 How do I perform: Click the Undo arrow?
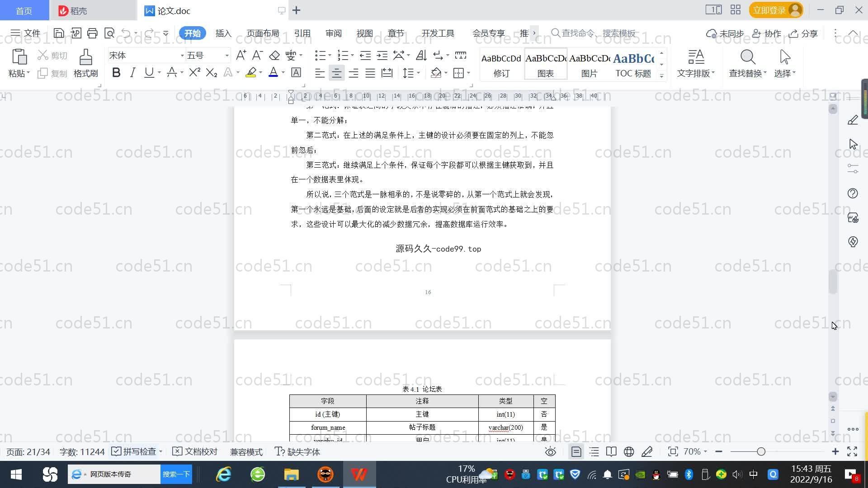coord(126,33)
